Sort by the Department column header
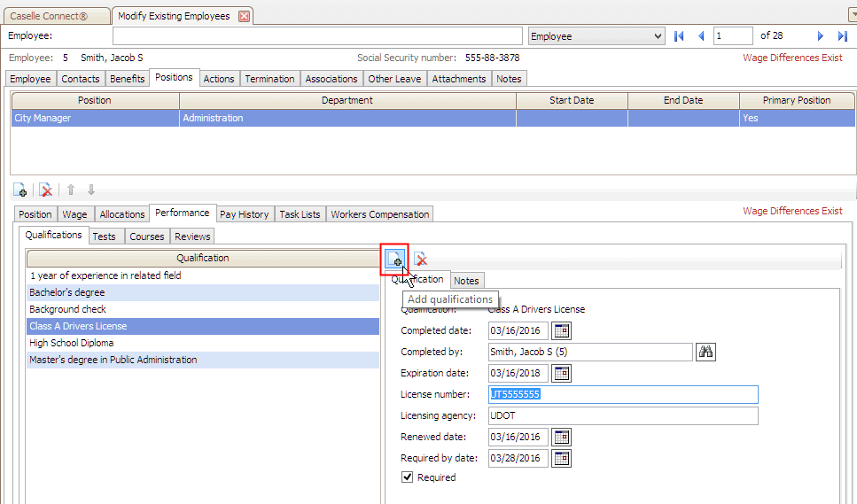The image size is (857, 504). [x=347, y=100]
